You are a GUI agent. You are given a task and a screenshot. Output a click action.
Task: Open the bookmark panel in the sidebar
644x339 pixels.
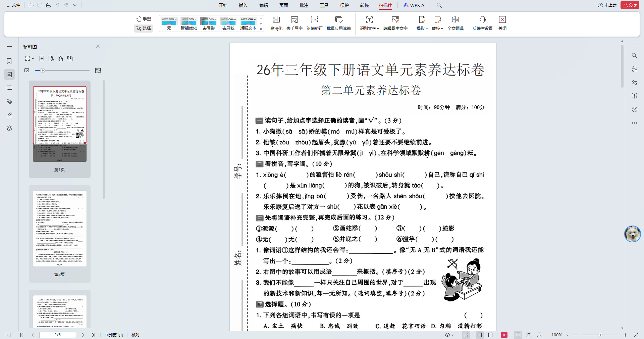coord(9,61)
